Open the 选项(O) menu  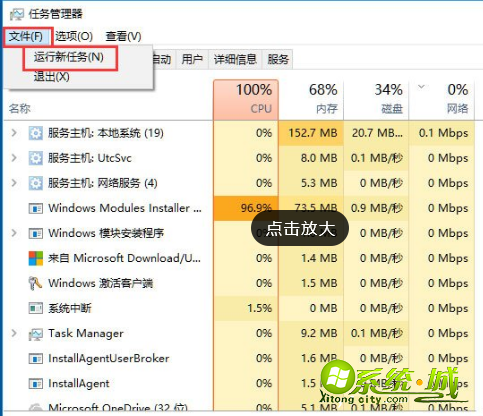click(74, 36)
